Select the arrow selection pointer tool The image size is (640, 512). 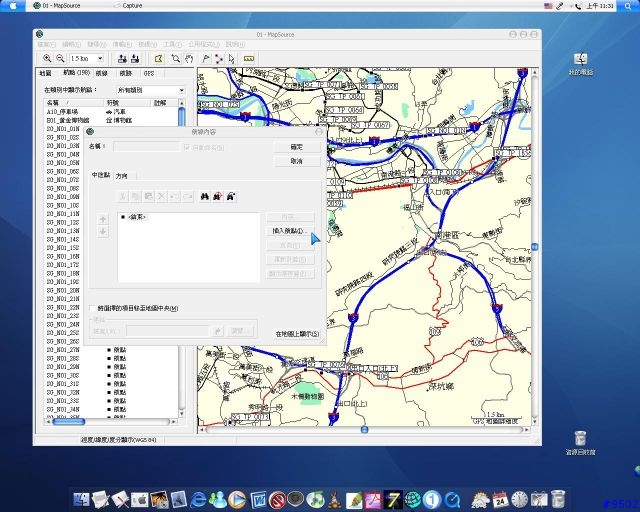(231, 58)
